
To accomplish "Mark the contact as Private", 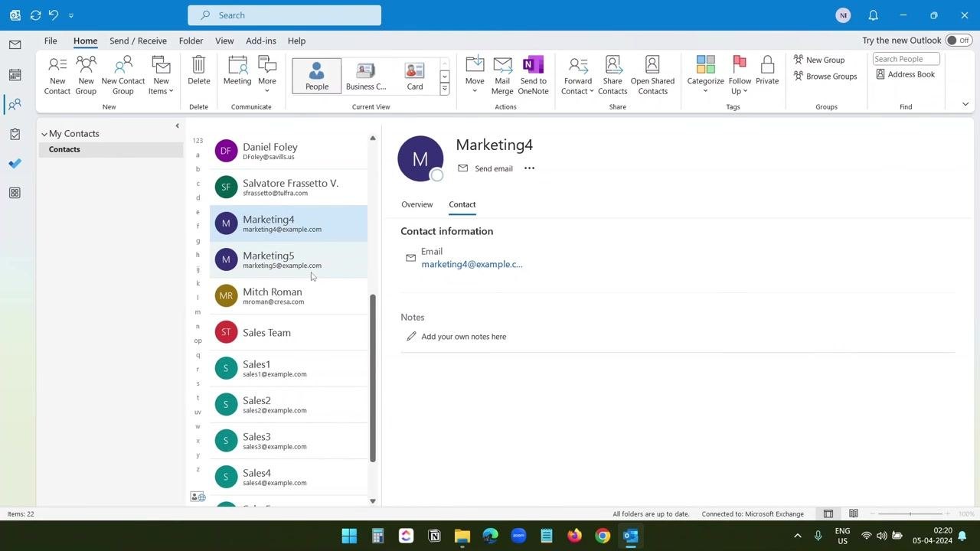I will [x=767, y=70].
